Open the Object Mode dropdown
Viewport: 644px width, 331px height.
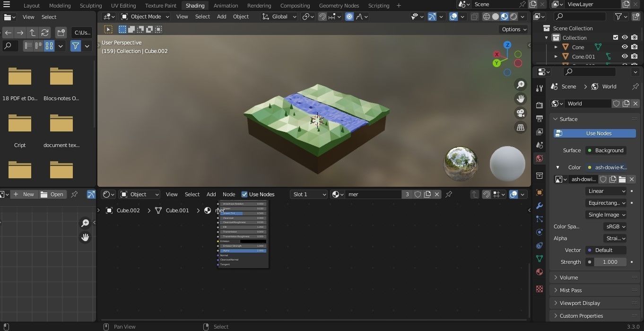tap(146, 17)
